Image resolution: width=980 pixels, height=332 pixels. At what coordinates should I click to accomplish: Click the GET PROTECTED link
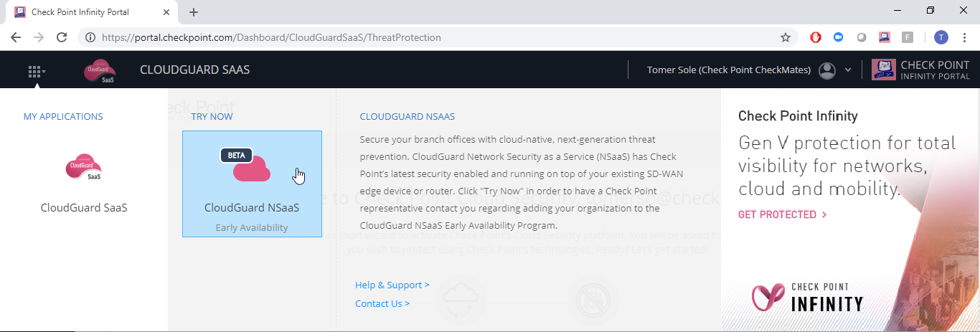[782, 214]
